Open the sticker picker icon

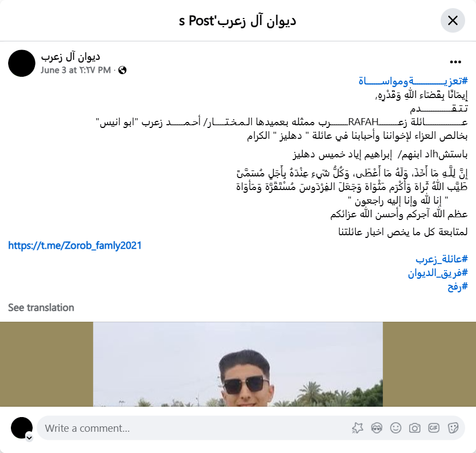pos(453,428)
